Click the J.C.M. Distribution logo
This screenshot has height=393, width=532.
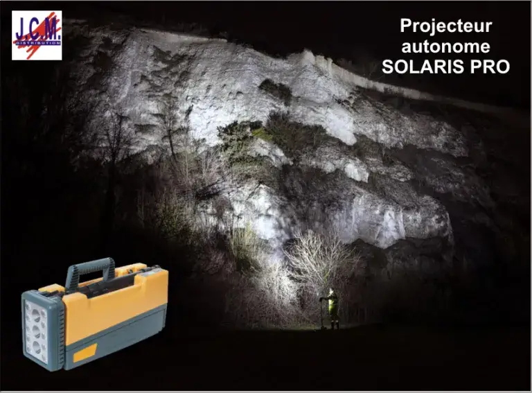(x=37, y=35)
